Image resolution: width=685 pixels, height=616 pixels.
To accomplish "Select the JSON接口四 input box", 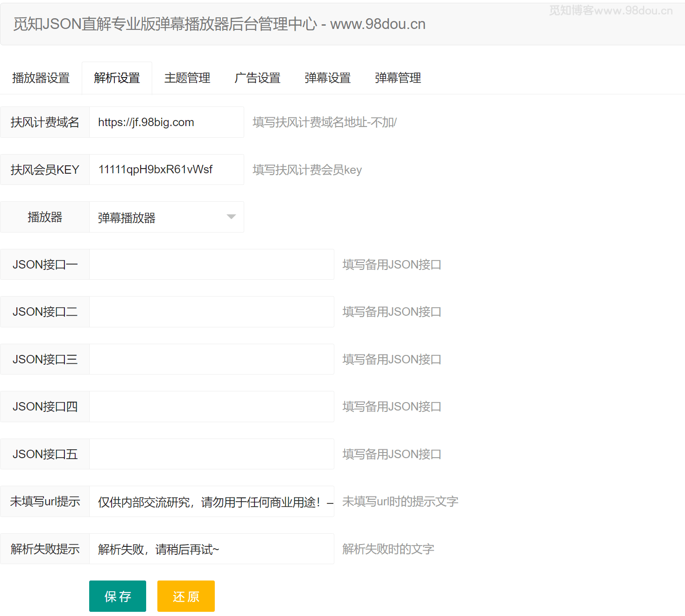I will point(212,407).
